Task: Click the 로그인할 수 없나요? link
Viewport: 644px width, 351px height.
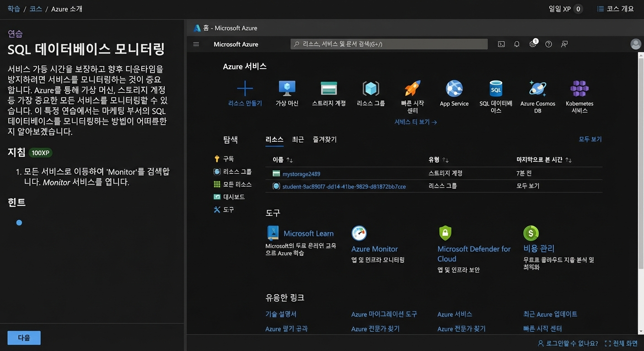Action: point(568,343)
